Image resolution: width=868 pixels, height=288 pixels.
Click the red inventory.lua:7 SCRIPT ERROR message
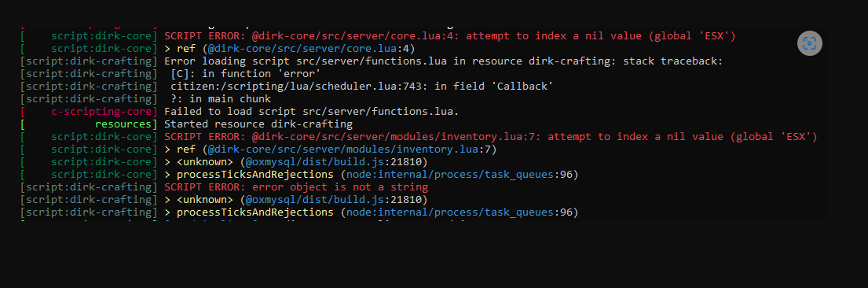pos(491,136)
